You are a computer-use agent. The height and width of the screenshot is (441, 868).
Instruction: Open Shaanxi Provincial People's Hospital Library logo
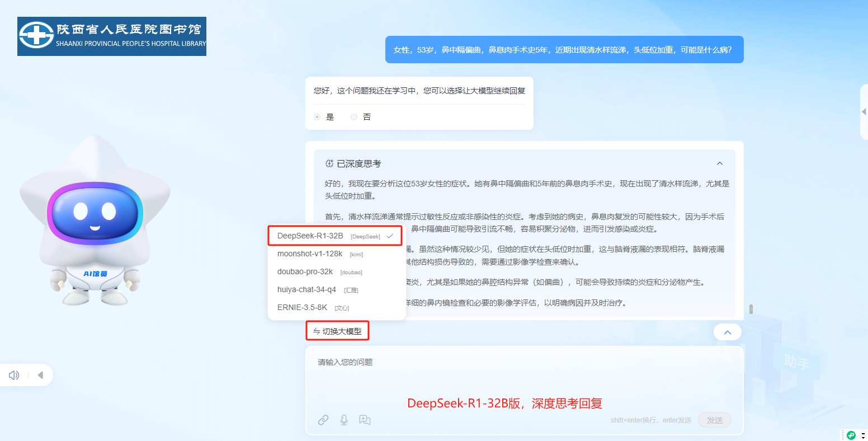tap(112, 36)
